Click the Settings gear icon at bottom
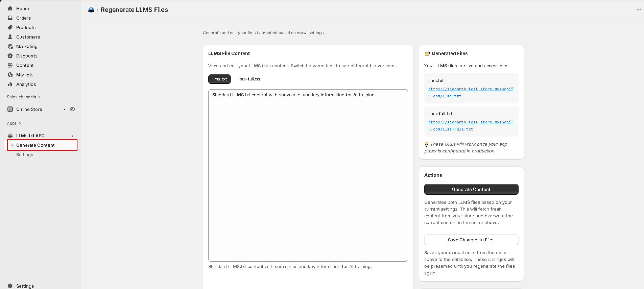Viewport: 644px width, 289px height. (x=10, y=286)
